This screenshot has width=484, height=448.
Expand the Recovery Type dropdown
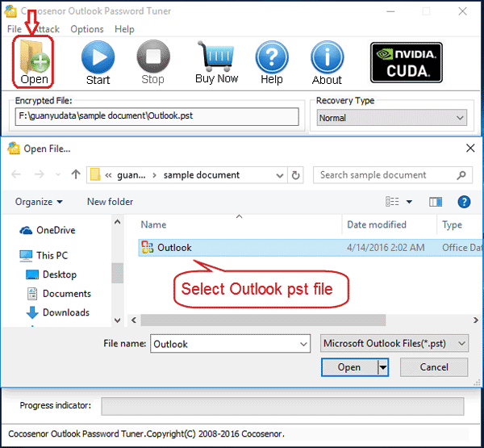pyautogui.click(x=460, y=118)
